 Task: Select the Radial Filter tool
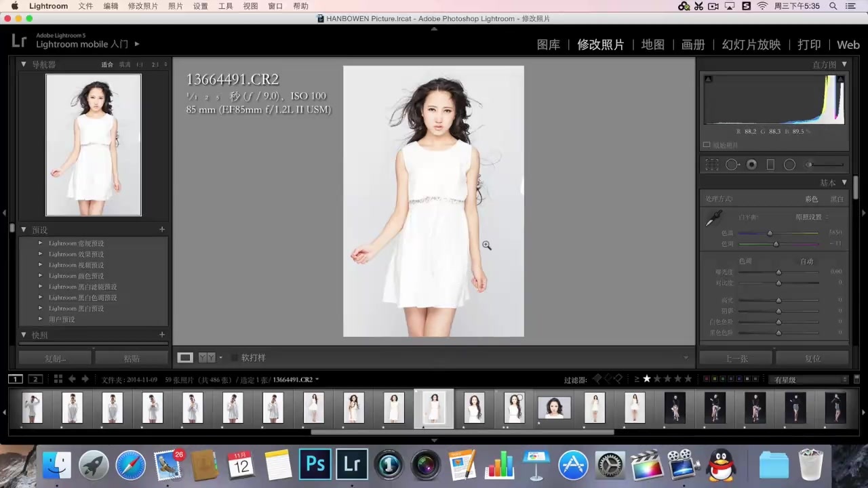click(x=789, y=165)
